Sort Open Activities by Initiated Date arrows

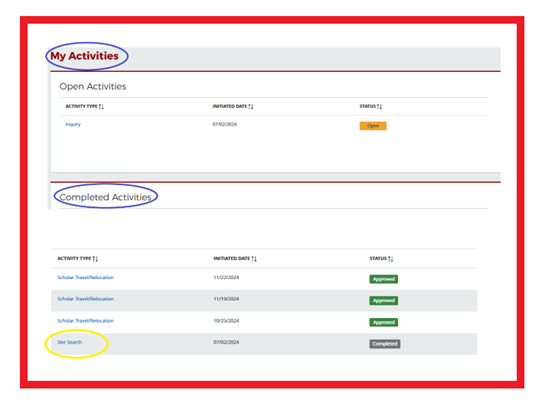[251, 106]
